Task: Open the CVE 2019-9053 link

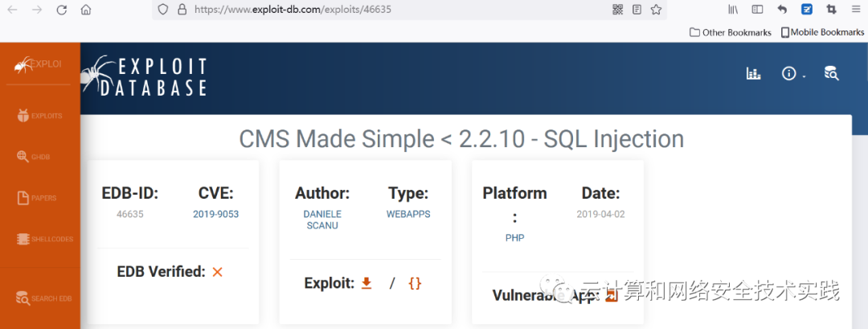Action: tap(215, 215)
